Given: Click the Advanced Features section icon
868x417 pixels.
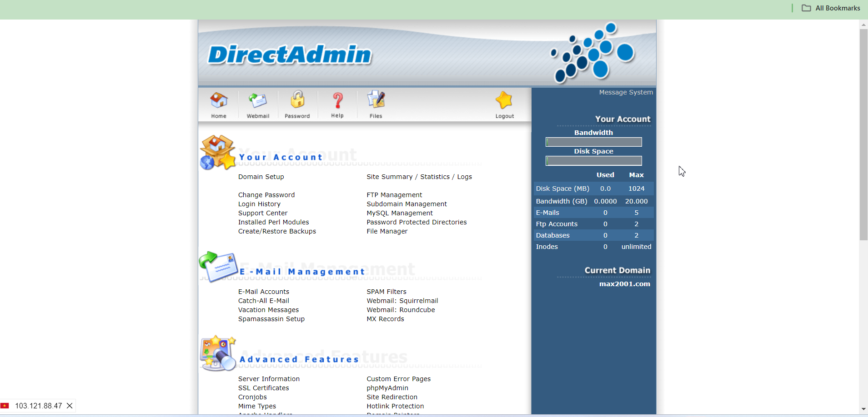Looking at the screenshot, I should tap(218, 353).
